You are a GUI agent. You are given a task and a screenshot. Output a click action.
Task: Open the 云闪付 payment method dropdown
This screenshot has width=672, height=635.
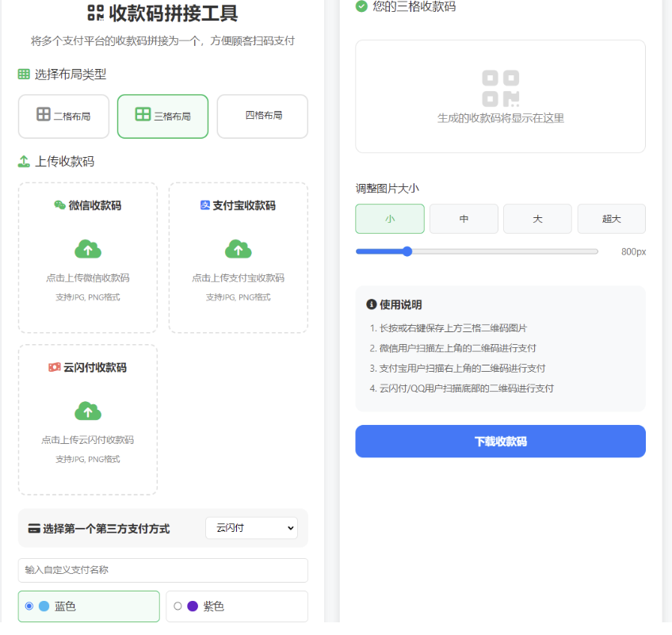pyautogui.click(x=251, y=528)
